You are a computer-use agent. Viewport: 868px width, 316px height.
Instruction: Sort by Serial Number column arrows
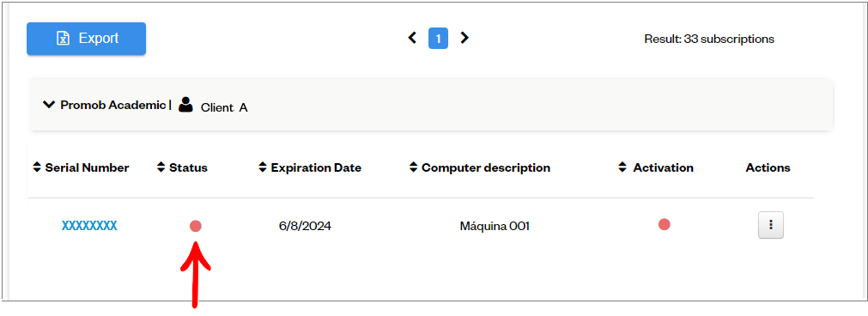point(37,167)
